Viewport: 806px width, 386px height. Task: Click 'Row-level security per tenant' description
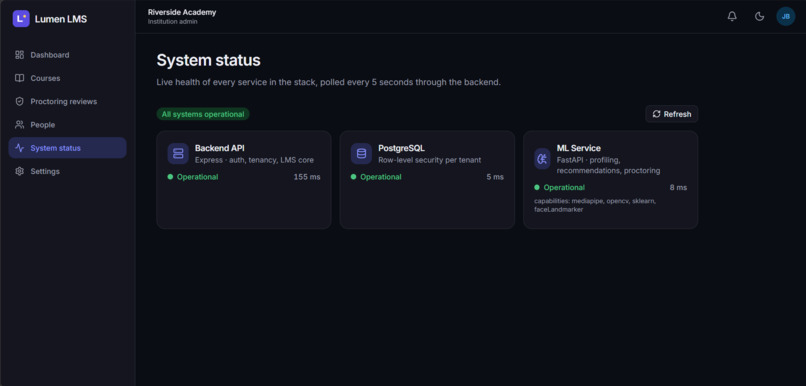coord(430,160)
